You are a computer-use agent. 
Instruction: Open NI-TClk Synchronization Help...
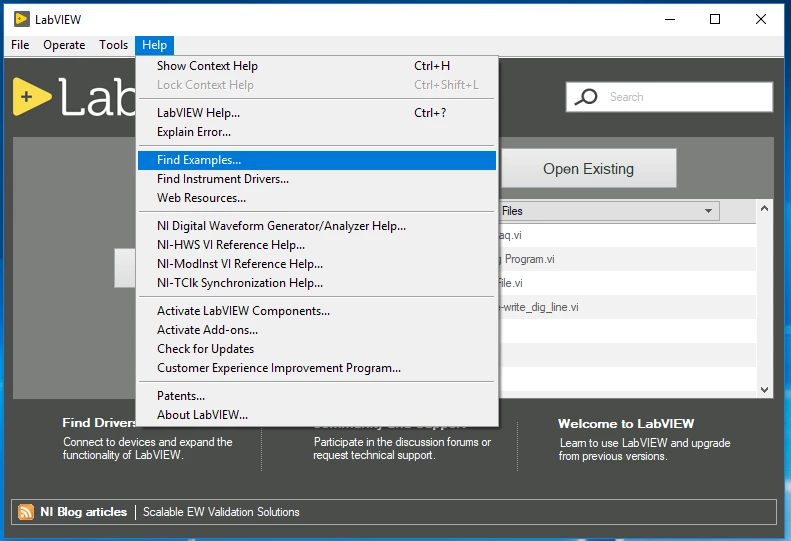point(317,283)
